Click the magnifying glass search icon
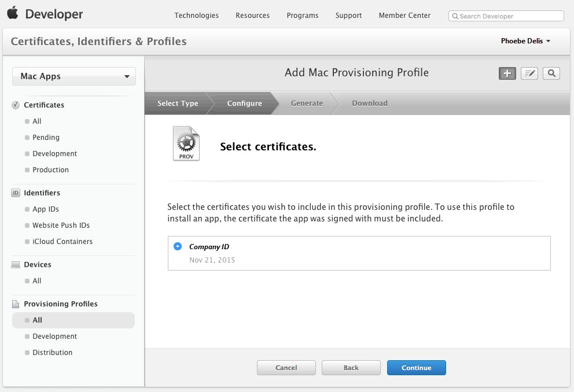Screen dimensions: 574x392 coord(551,73)
